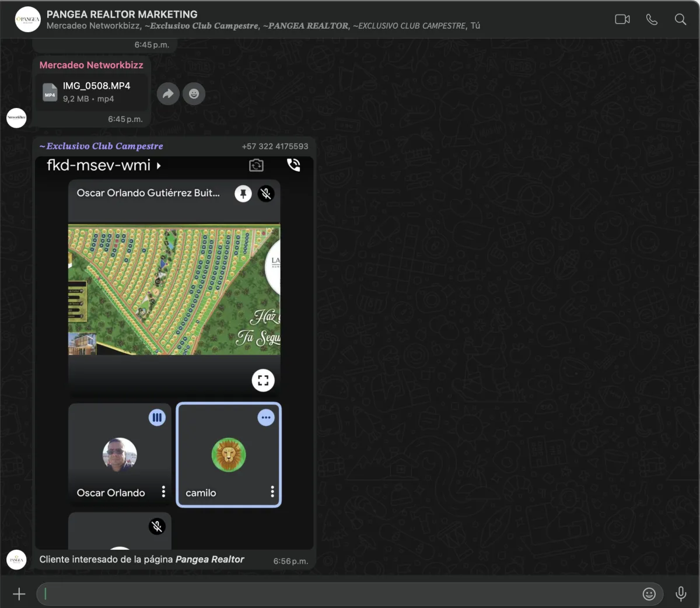
Task: Open the shared Google Meet screenshot image
Action: coord(174,352)
